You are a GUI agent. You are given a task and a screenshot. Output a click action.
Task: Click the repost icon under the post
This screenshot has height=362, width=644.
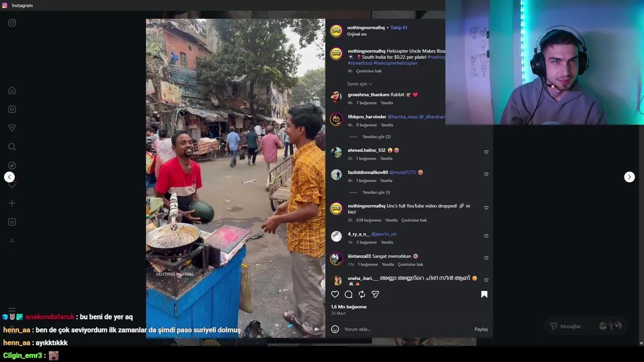tap(362, 295)
